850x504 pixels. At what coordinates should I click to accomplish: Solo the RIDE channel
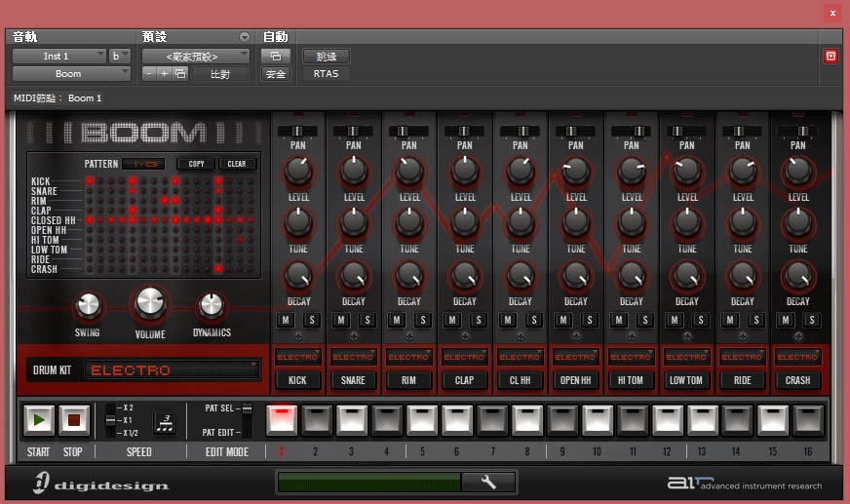coord(756,321)
